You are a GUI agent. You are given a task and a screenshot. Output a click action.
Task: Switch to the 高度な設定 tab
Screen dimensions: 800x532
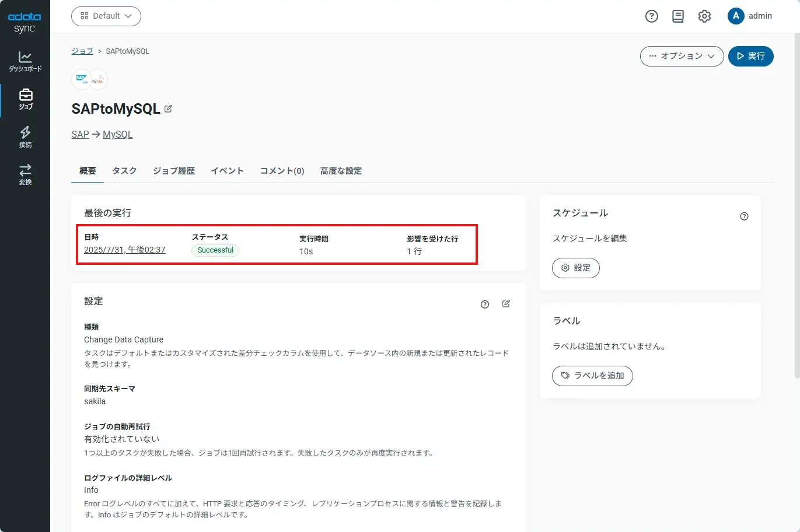pyautogui.click(x=341, y=171)
